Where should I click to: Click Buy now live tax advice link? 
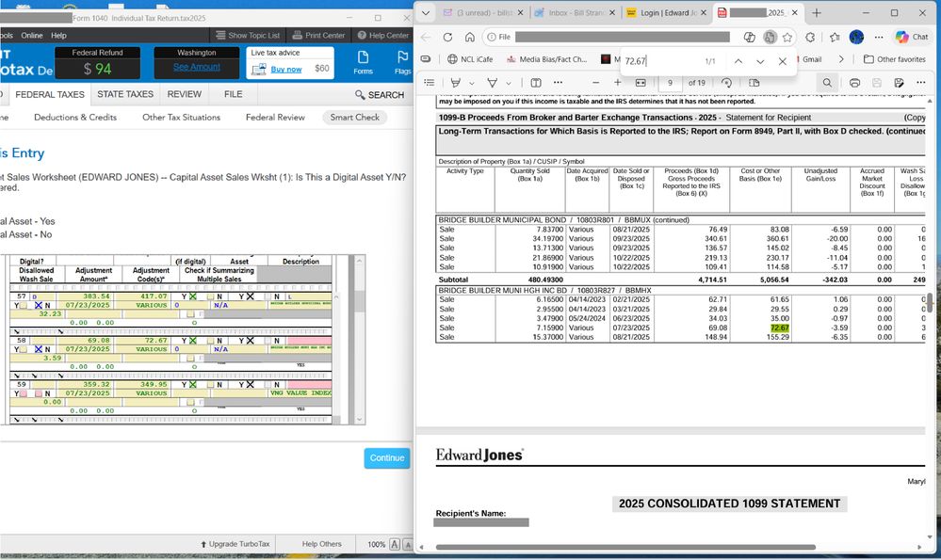pyautogui.click(x=286, y=70)
